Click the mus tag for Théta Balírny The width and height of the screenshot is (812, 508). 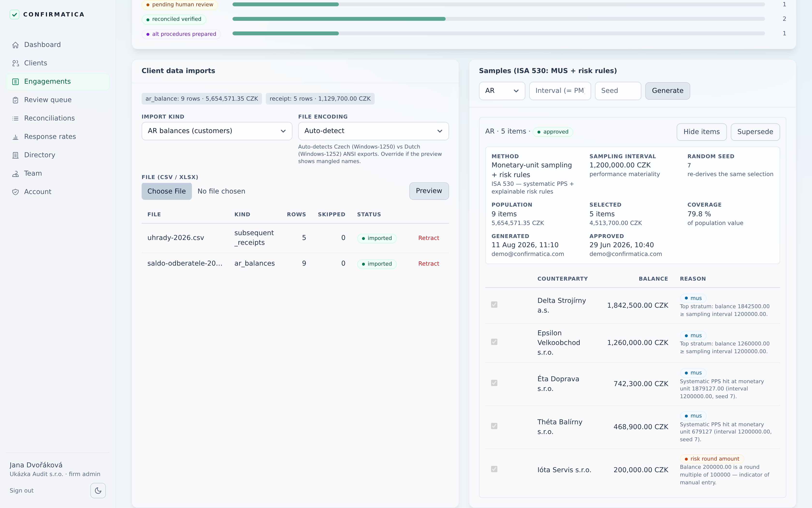coord(693,416)
